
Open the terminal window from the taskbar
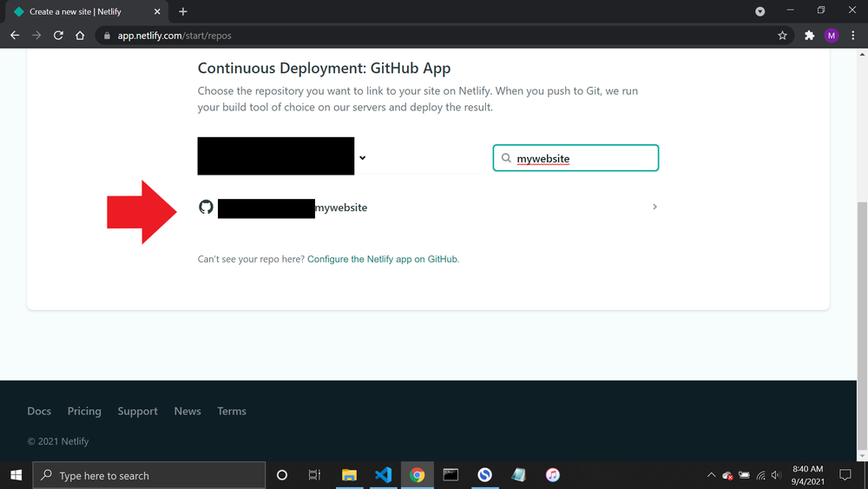point(450,475)
